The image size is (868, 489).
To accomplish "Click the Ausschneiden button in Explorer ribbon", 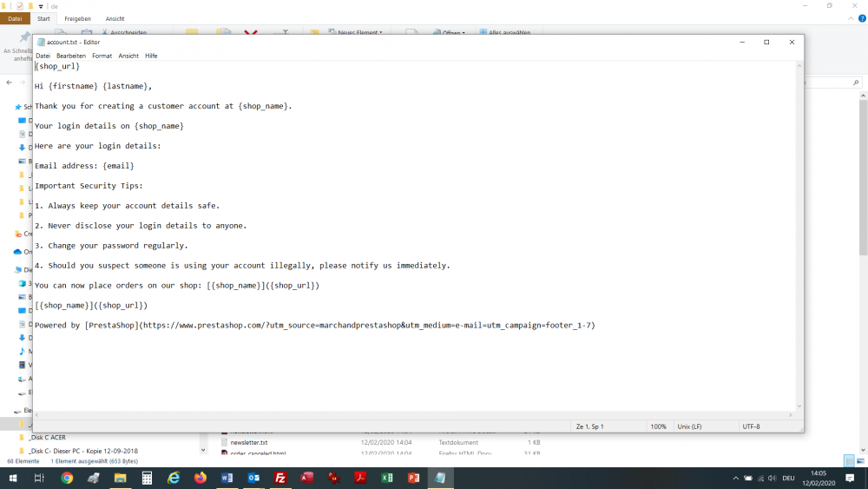I will 124,32.
